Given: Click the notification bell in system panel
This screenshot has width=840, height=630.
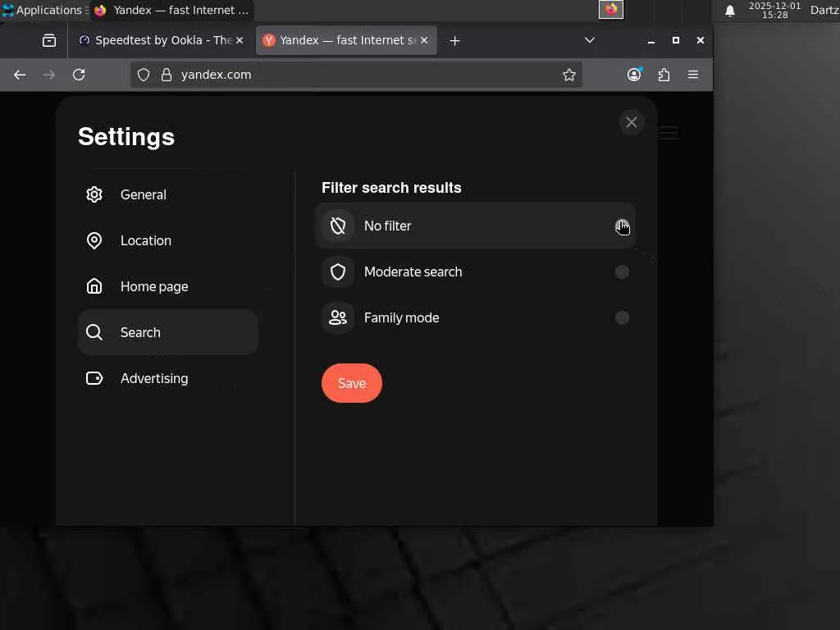Looking at the screenshot, I should [x=729, y=11].
